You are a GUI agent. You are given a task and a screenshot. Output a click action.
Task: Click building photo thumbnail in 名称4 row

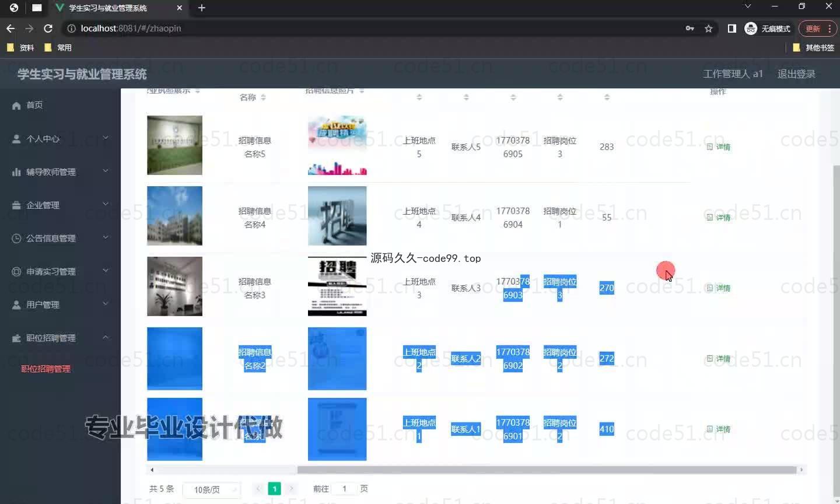click(174, 216)
